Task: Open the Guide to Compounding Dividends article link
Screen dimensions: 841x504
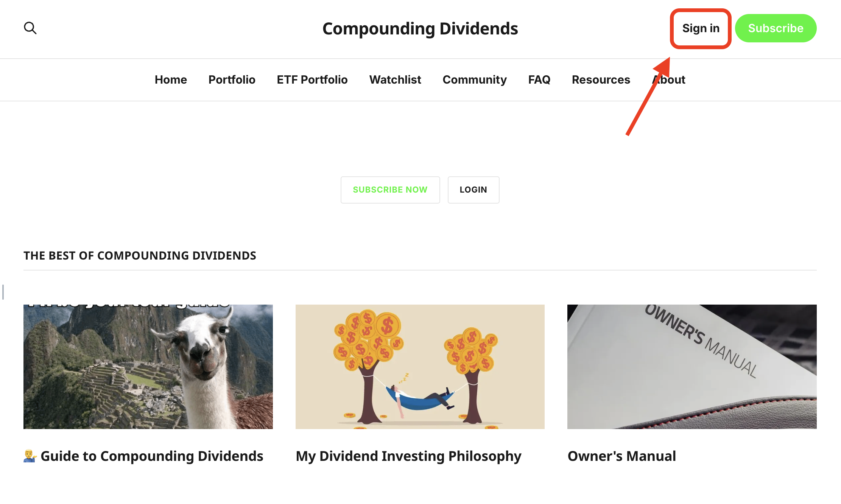Action: click(151, 456)
